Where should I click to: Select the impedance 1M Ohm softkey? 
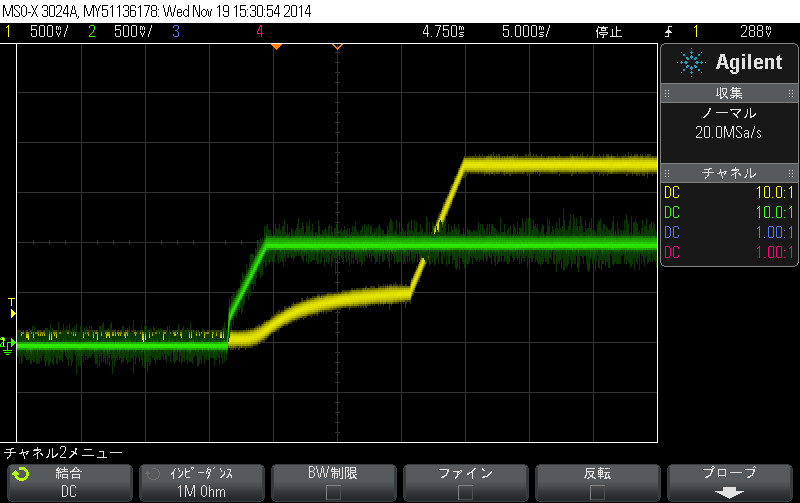click(x=202, y=482)
